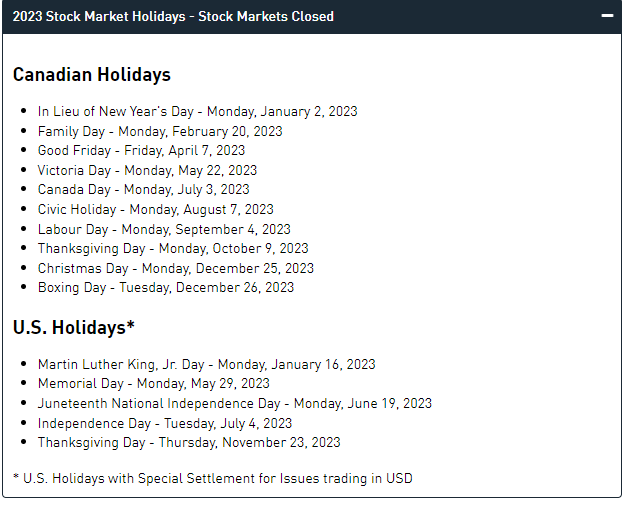Select the Canadian Holidays heading
This screenshot has height=505, width=622.
92,75
